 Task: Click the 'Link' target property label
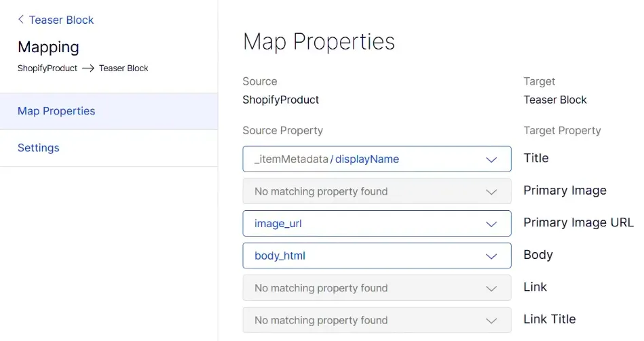click(535, 287)
